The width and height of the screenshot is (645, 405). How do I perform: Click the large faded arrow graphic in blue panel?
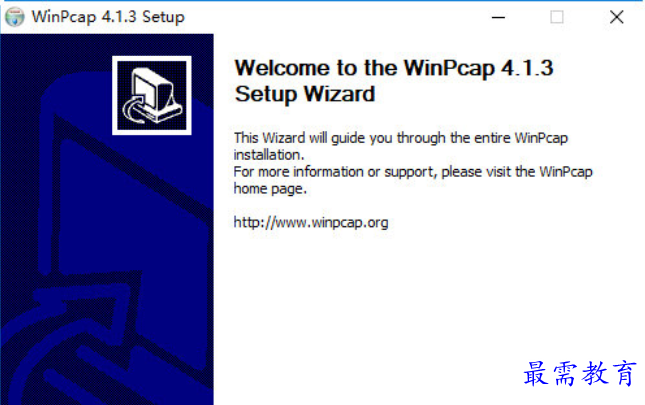point(107,263)
